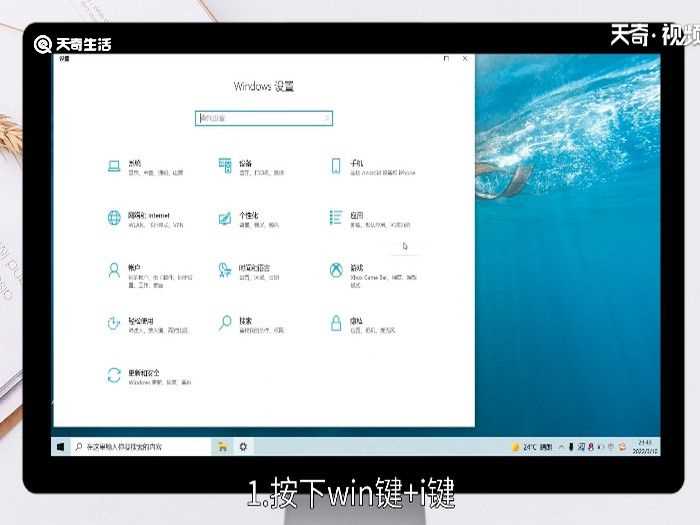Open the Privacy (隐私) lock icon
The image size is (700, 525).
click(336, 323)
